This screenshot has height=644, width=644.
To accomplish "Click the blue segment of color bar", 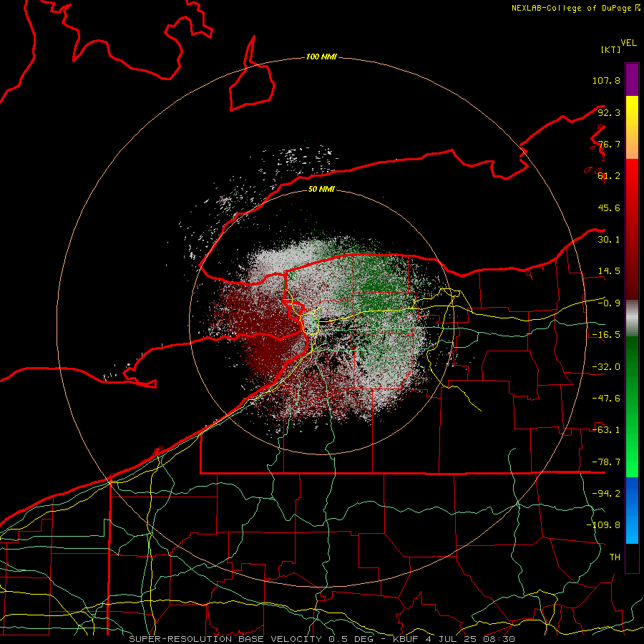I will point(632,510).
